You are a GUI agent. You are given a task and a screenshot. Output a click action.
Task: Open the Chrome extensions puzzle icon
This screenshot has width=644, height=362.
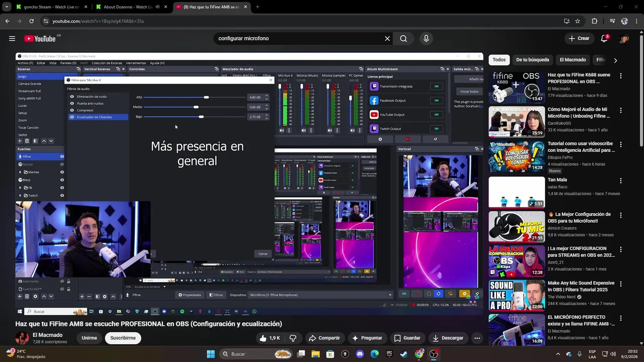pos(595,21)
